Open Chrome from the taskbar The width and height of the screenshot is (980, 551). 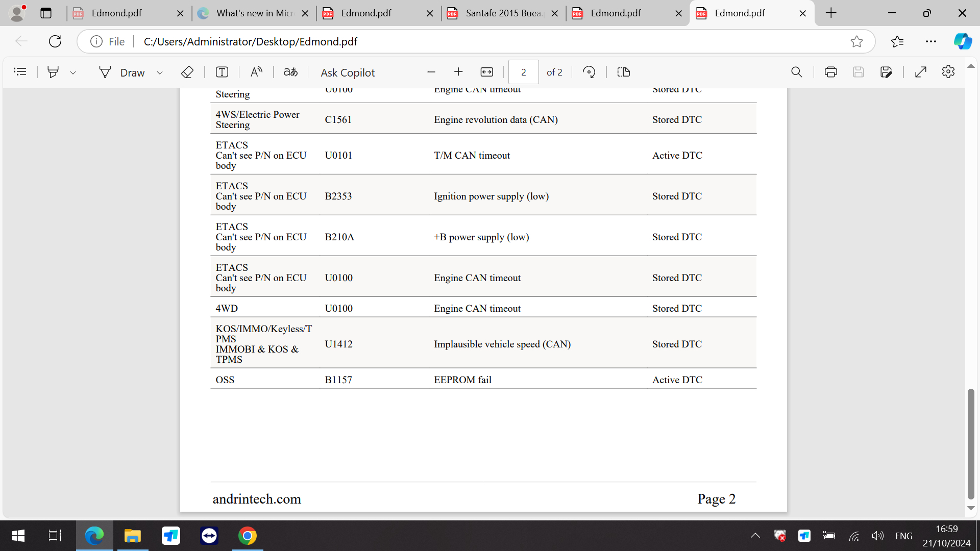coord(247,536)
